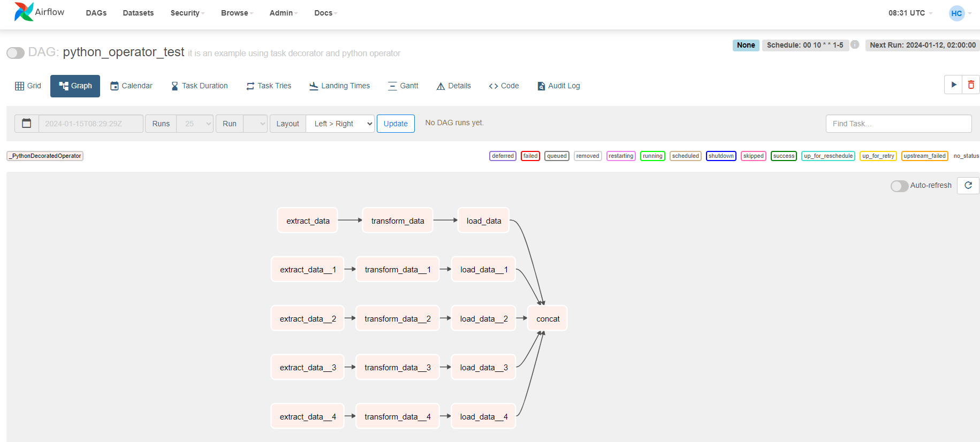Enable the Auto-refresh switch

[x=899, y=186]
